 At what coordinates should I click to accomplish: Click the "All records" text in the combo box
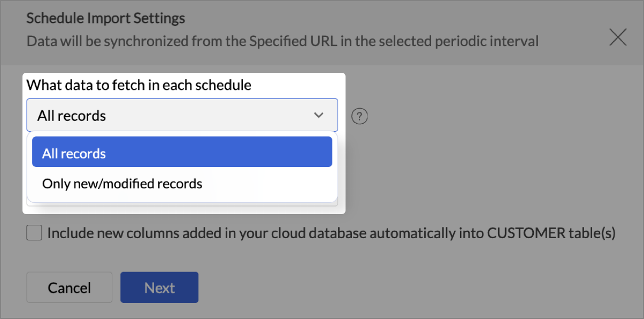click(72, 116)
